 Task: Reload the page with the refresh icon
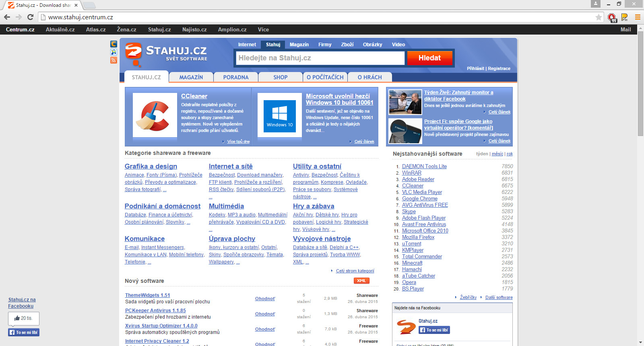coord(30,17)
